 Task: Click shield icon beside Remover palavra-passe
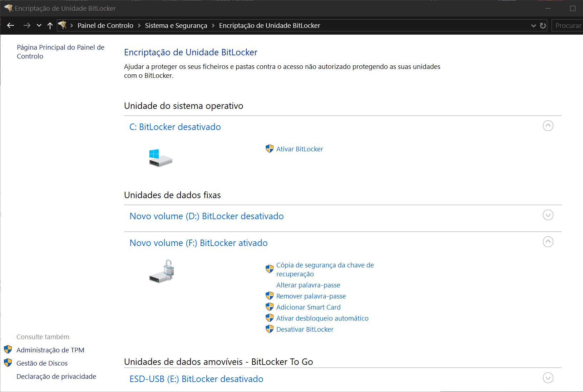(x=270, y=296)
